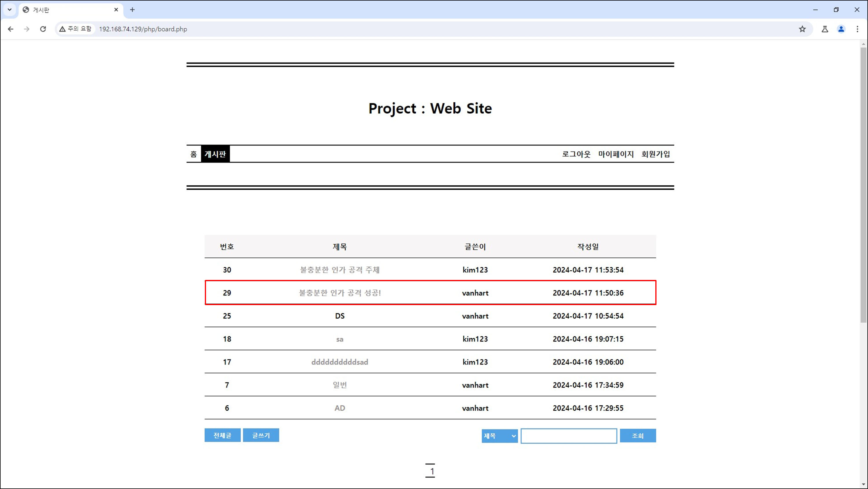The height and width of the screenshot is (489, 868).
Task: Open the tab search dropdown arrow
Action: pos(10,10)
